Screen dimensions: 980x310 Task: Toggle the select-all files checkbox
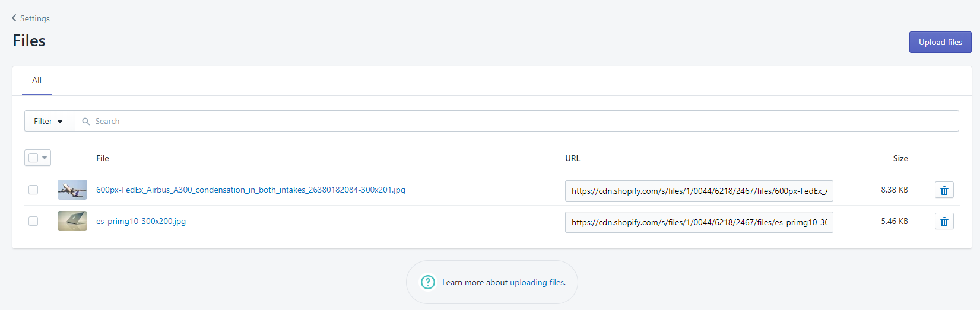[33, 158]
